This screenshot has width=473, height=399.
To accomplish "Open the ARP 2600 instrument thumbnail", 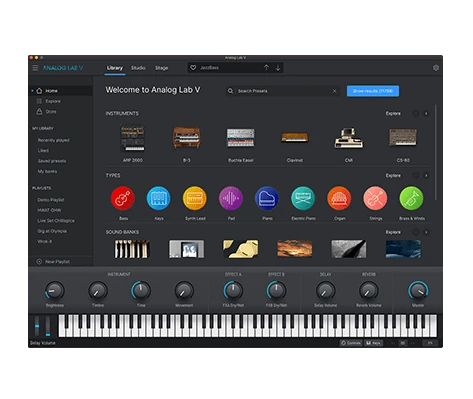I will pos(132,138).
